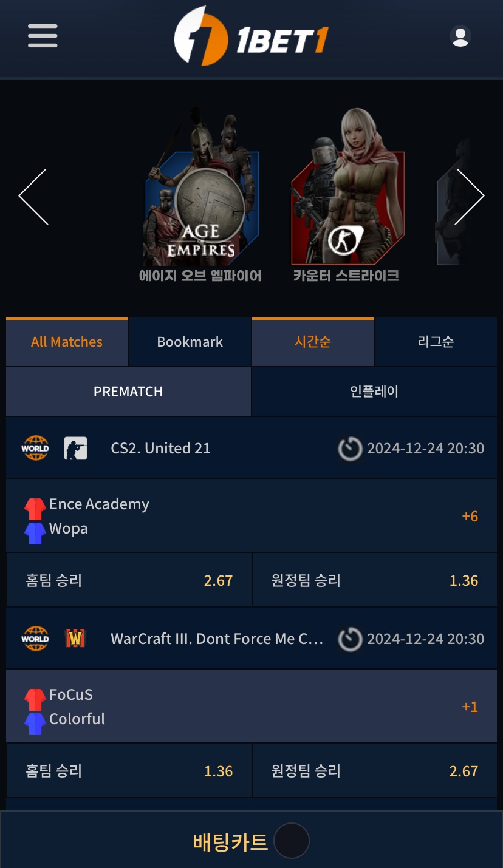Click the World globe icon for CS2 match
This screenshot has width=503, height=868.
click(x=35, y=449)
